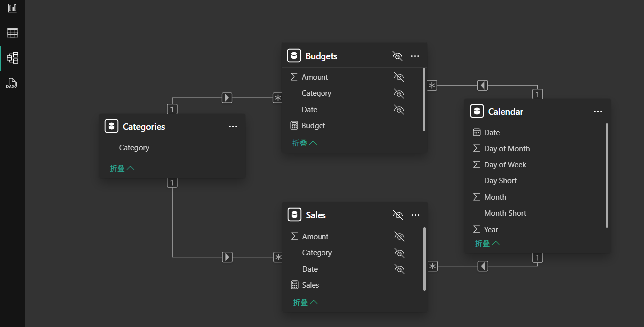Collapse the Sales table card
The image size is (644, 327).
(305, 302)
